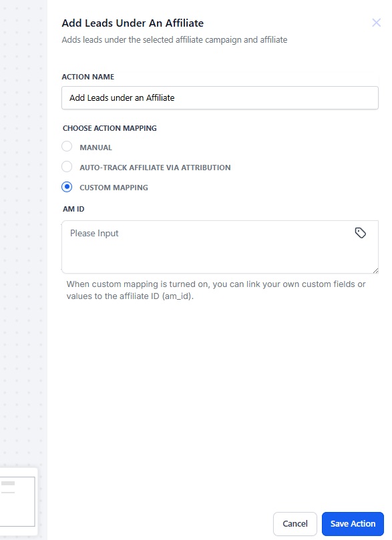Screen dimensions: 392x540
Task: Click the AUTO-TRACK AFFILIATE VIA ATTRIBUTION label
Action: pos(155,168)
